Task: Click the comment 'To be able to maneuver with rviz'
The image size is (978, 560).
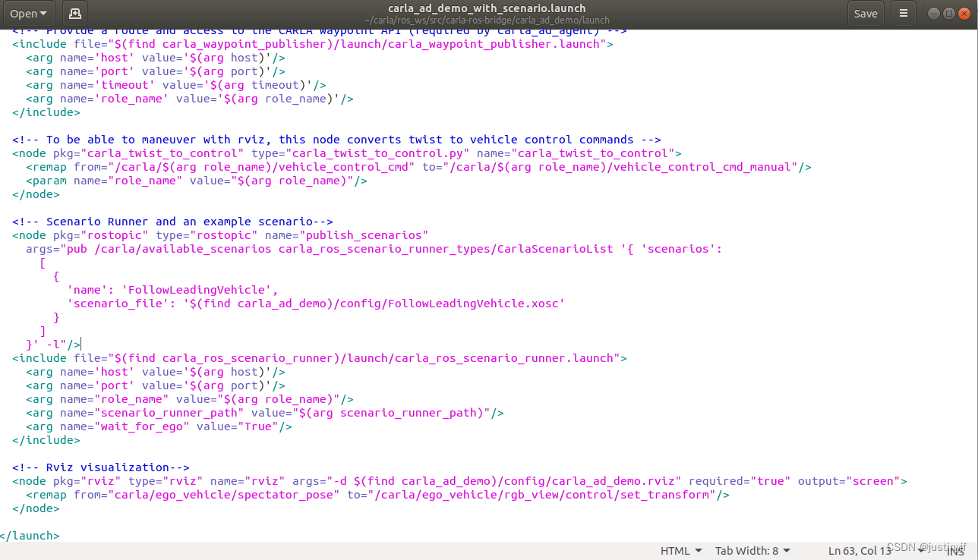Action: [x=336, y=140]
